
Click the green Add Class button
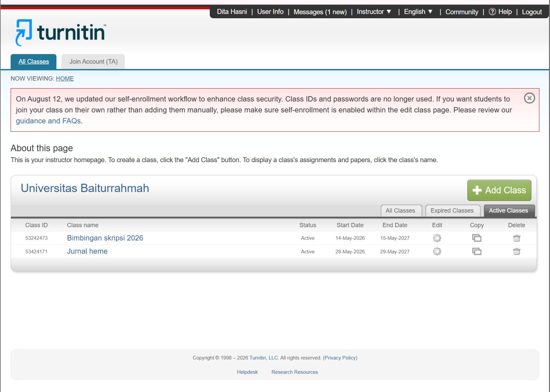499,190
